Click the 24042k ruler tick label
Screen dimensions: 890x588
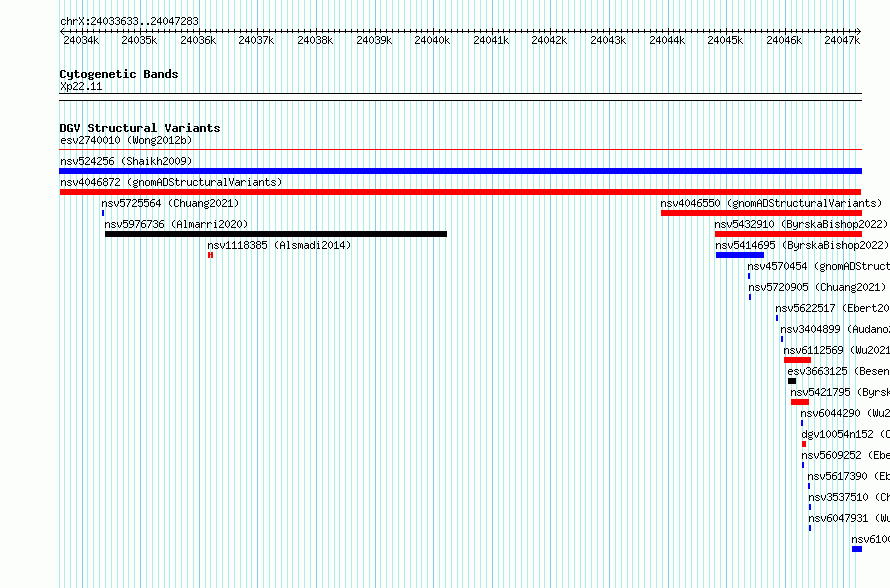[x=549, y=40]
